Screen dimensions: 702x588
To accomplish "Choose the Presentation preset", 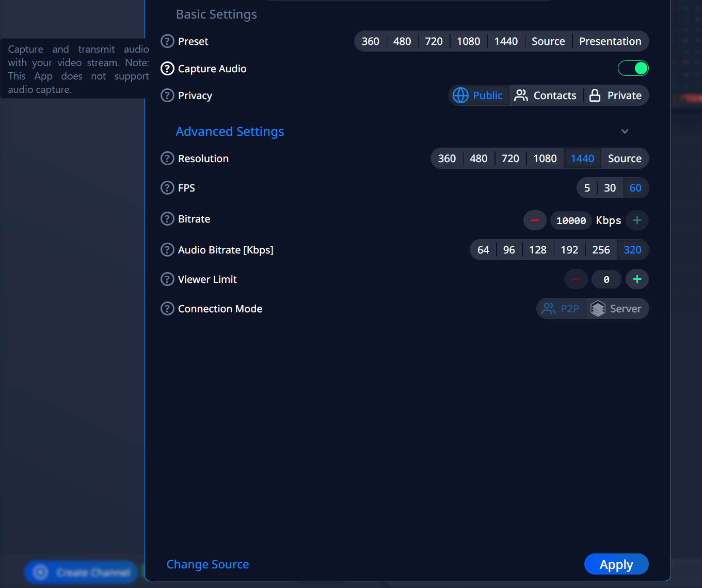I will pos(610,41).
